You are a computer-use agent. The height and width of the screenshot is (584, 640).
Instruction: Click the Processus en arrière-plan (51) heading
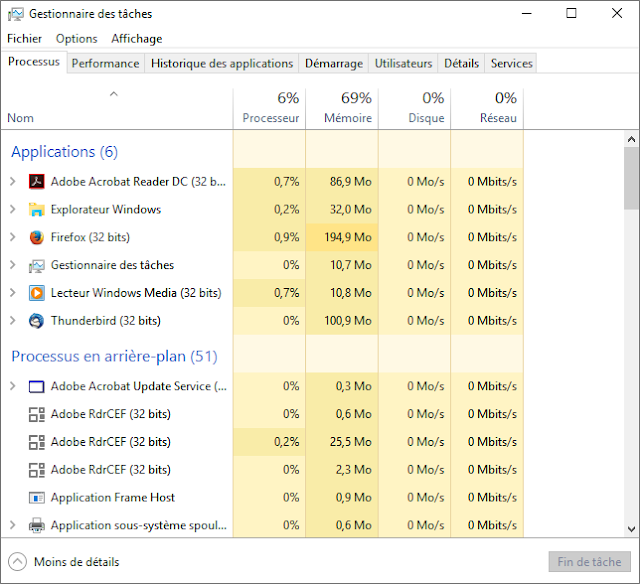point(114,357)
